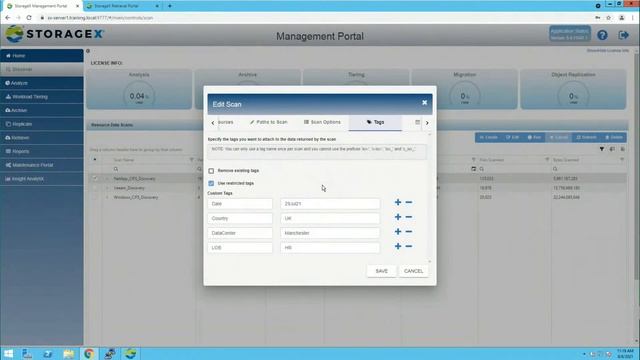Click the LOB tag name field

[x=240, y=248]
